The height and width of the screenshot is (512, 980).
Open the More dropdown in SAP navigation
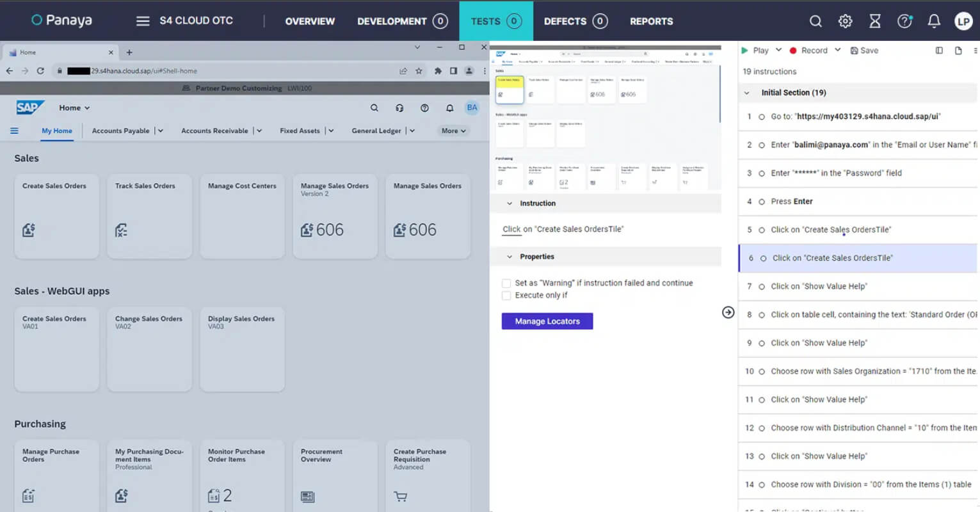click(453, 131)
